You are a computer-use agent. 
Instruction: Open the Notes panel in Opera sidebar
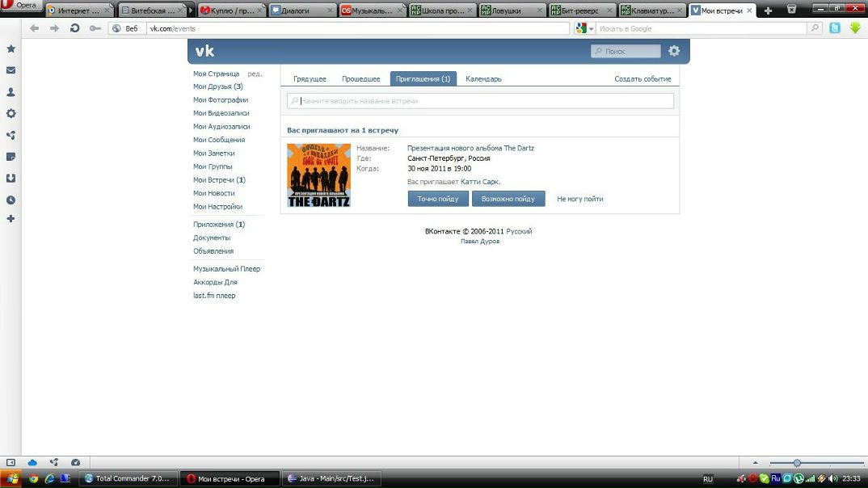point(11,157)
